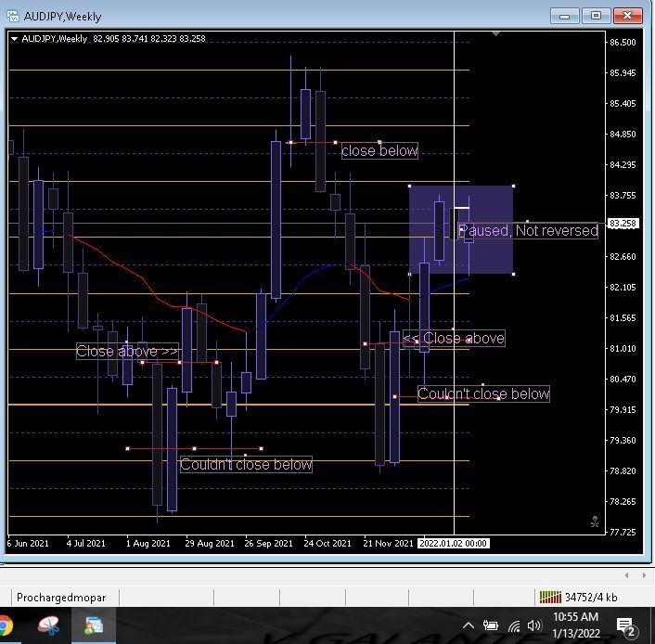The height and width of the screenshot is (644, 655).
Task: Select the 'close below' text label
Action: click(379, 151)
